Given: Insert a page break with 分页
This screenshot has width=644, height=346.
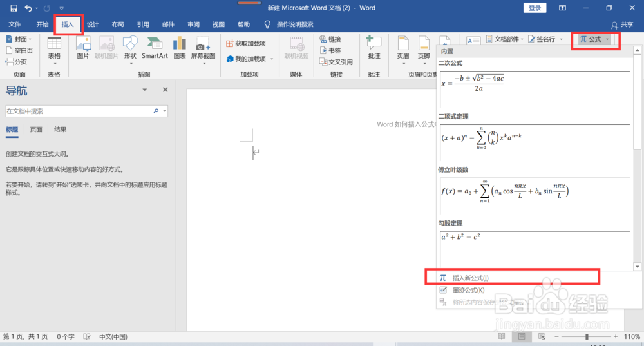Looking at the screenshot, I should pyautogui.click(x=17, y=62).
